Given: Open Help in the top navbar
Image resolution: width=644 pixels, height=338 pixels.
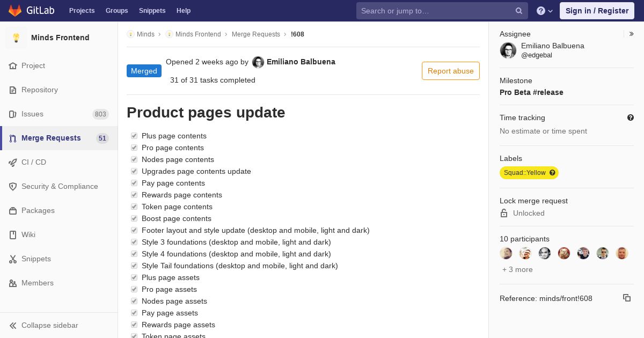Looking at the screenshot, I should click(184, 11).
